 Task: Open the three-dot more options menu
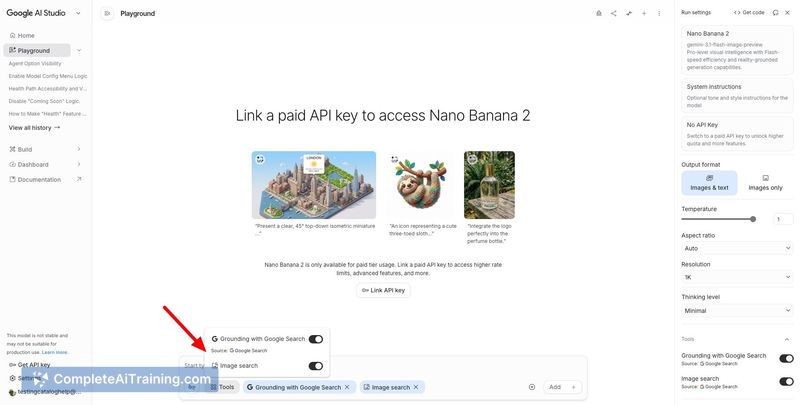click(x=659, y=13)
